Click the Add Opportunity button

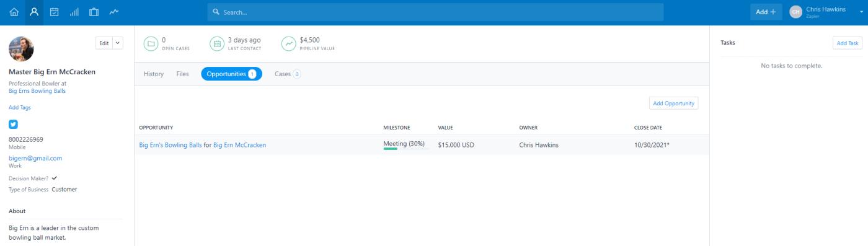pyautogui.click(x=673, y=103)
